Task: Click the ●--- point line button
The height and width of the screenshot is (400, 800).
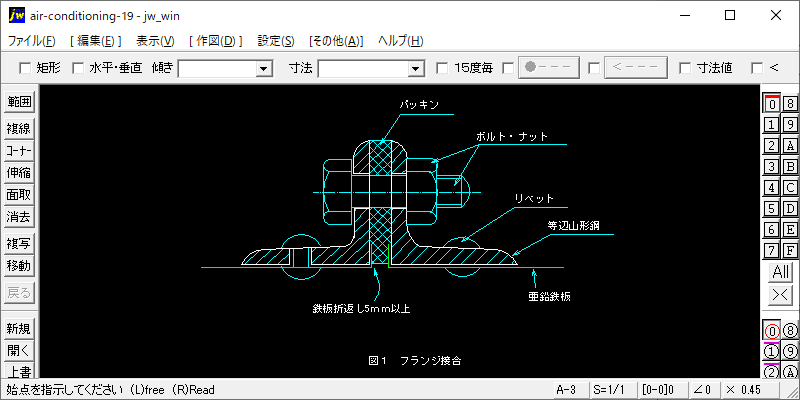Action: pos(549,67)
